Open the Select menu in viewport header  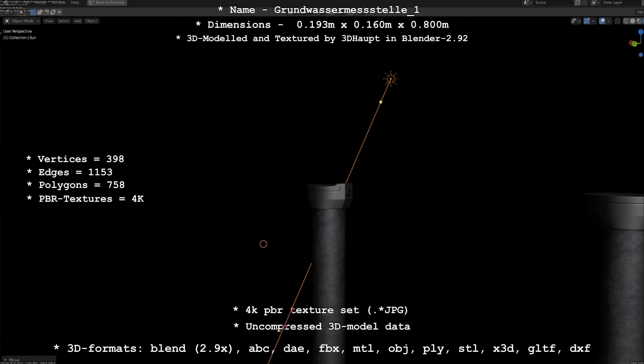click(64, 21)
